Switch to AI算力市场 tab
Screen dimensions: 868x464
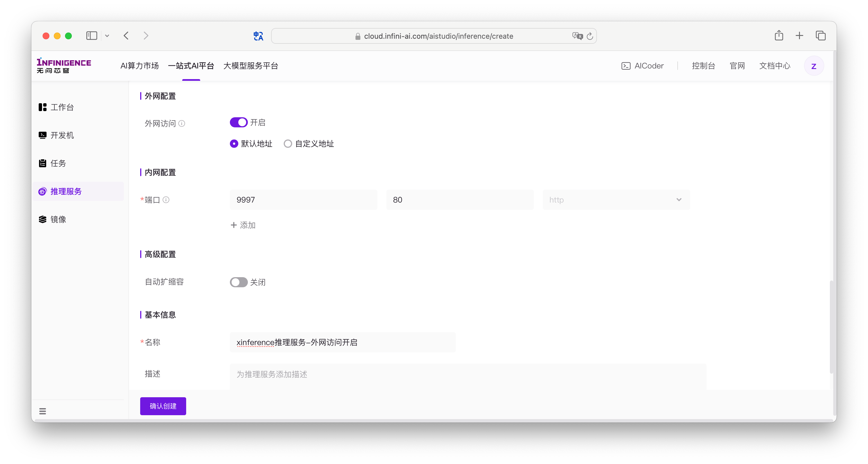pyautogui.click(x=140, y=66)
